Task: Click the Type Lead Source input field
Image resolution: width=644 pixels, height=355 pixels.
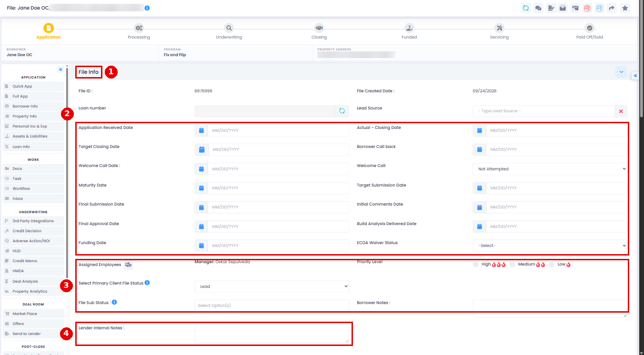Action: pos(544,111)
